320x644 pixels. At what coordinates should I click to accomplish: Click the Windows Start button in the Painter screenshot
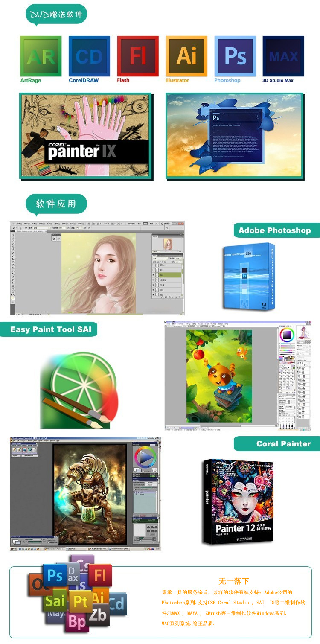(14, 548)
